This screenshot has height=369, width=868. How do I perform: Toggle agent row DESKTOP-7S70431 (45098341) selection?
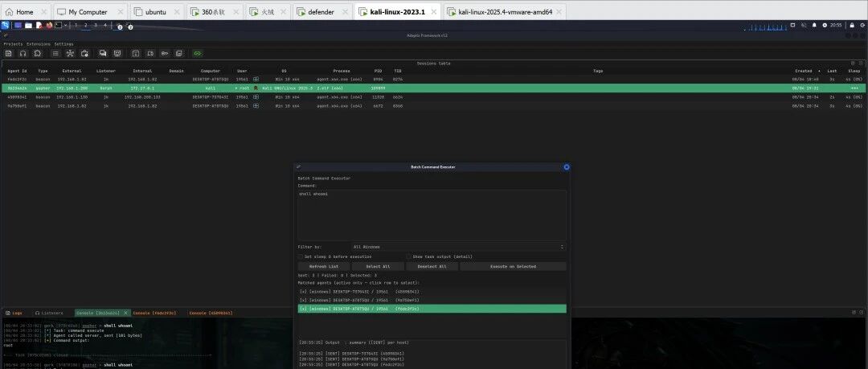(432, 292)
